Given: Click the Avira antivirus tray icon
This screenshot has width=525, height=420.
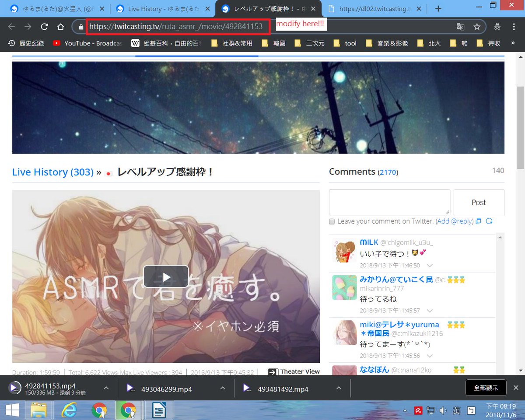Looking at the screenshot, I should pyautogui.click(x=418, y=411).
